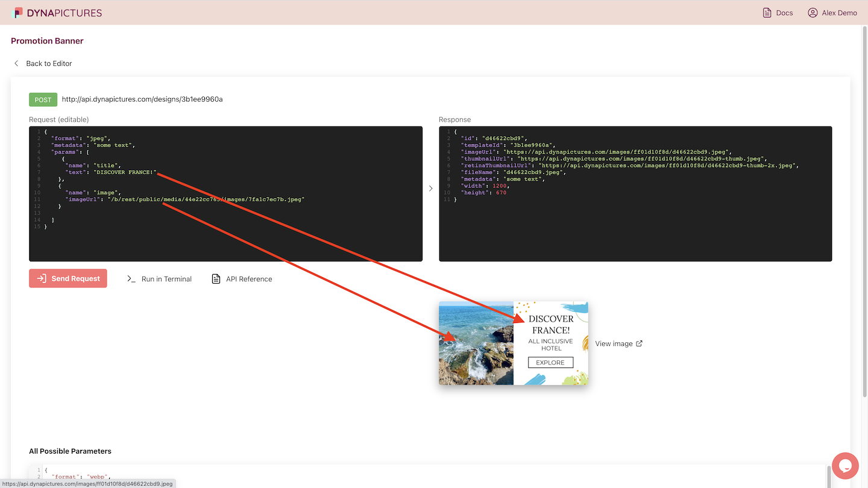The width and height of the screenshot is (868, 488).
Task: Open the Docs page
Action: click(x=784, y=13)
